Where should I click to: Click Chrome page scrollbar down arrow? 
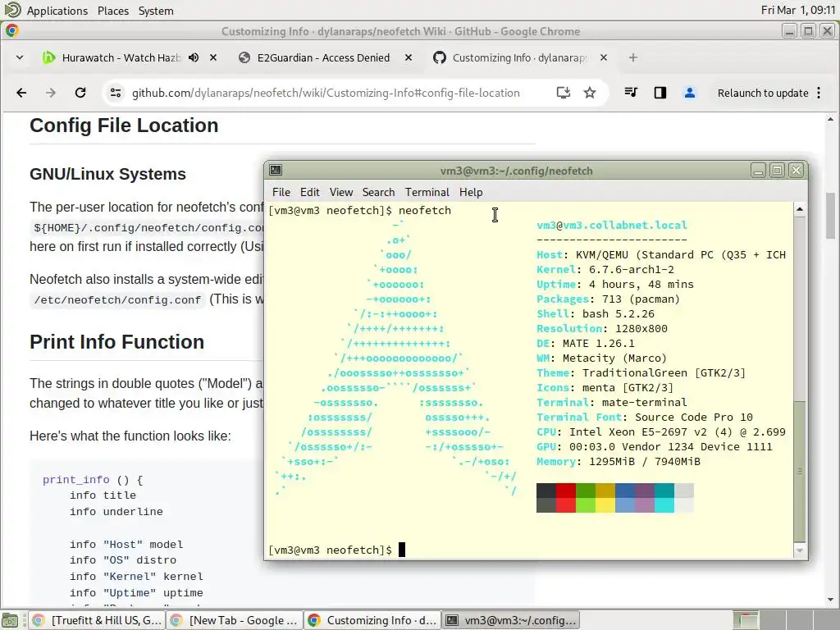tap(830, 600)
